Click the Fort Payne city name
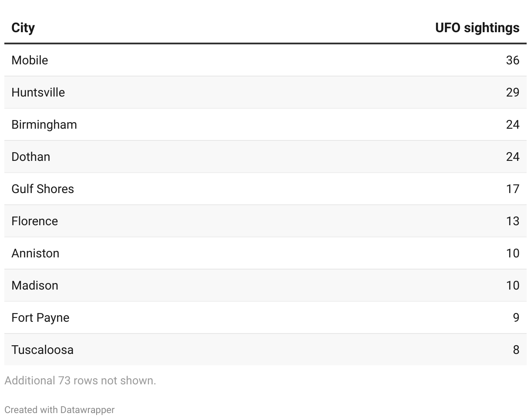This screenshot has height=420, width=531. click(40, 317)
